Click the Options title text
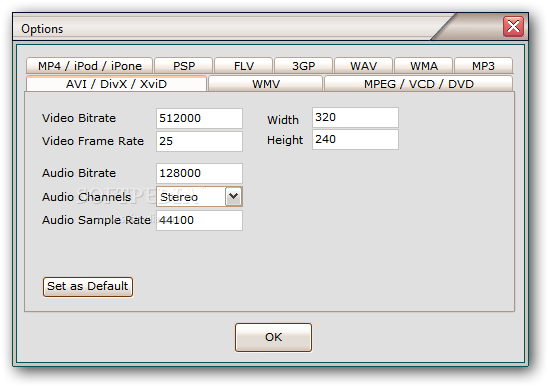Image resolution: width=549 pixels, height=387 pixels. (x=42, y=29)
